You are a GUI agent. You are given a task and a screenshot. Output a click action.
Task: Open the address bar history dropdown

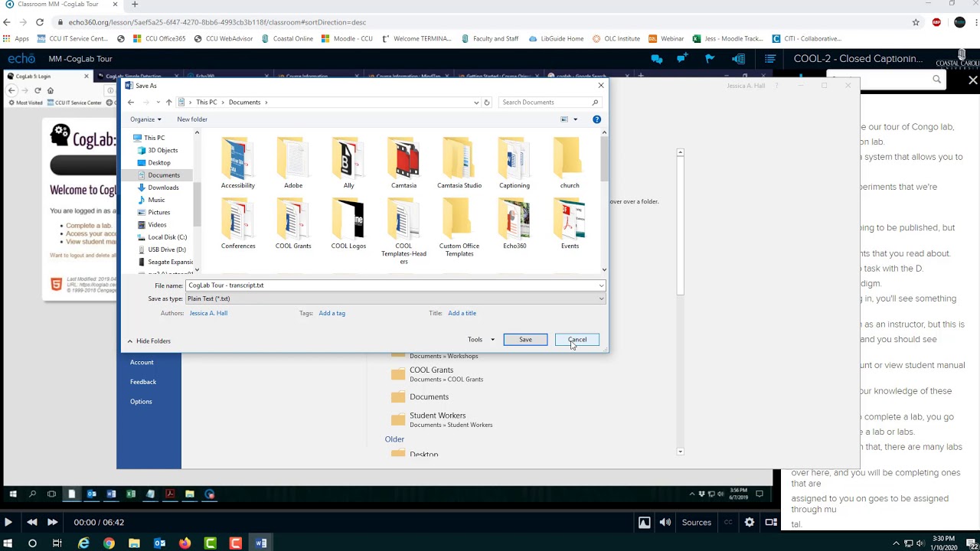pyautogui.click(x=476, y=103)
